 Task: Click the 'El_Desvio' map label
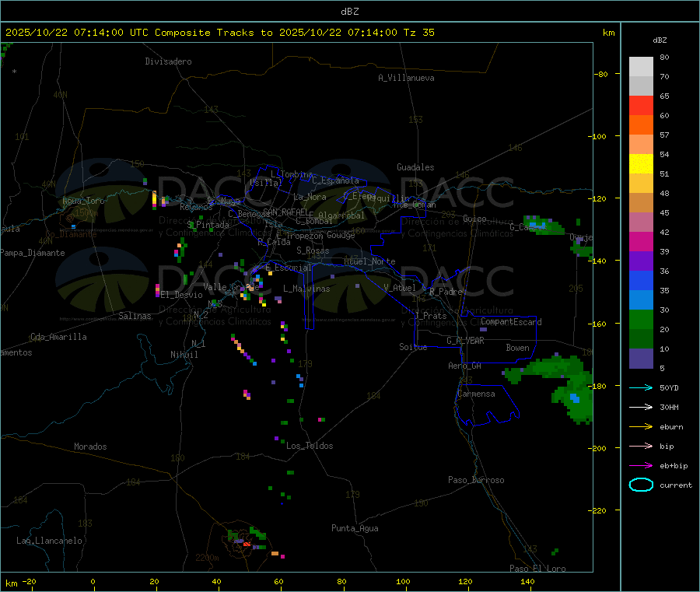click(182, 295)
